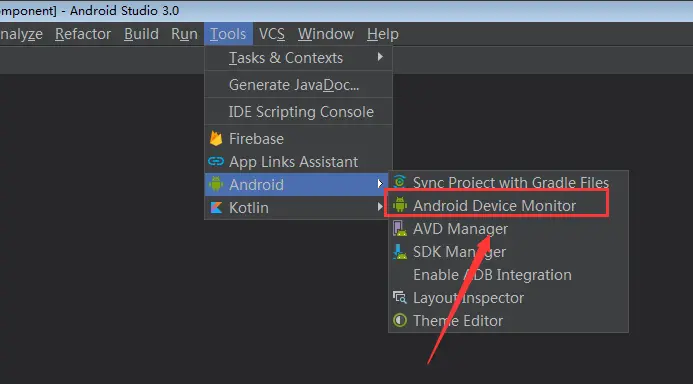This screenshot has height=384, width=693.
Task: Open the Help menu
Action: point(383,34)
